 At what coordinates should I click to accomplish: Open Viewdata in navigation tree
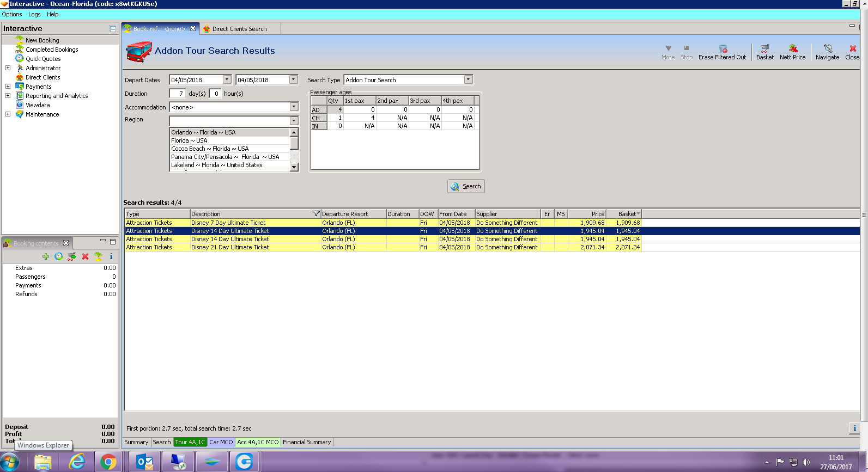coord(38,105)
